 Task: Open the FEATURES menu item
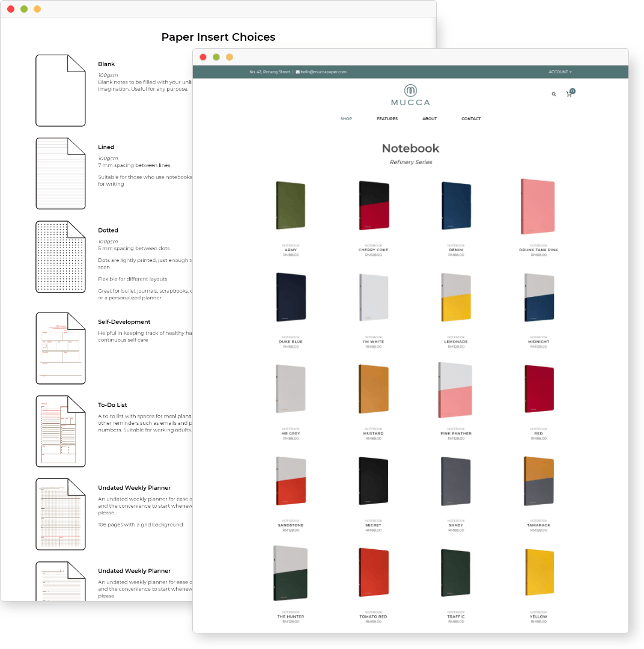pyautogui.click(x=387, y=119)
